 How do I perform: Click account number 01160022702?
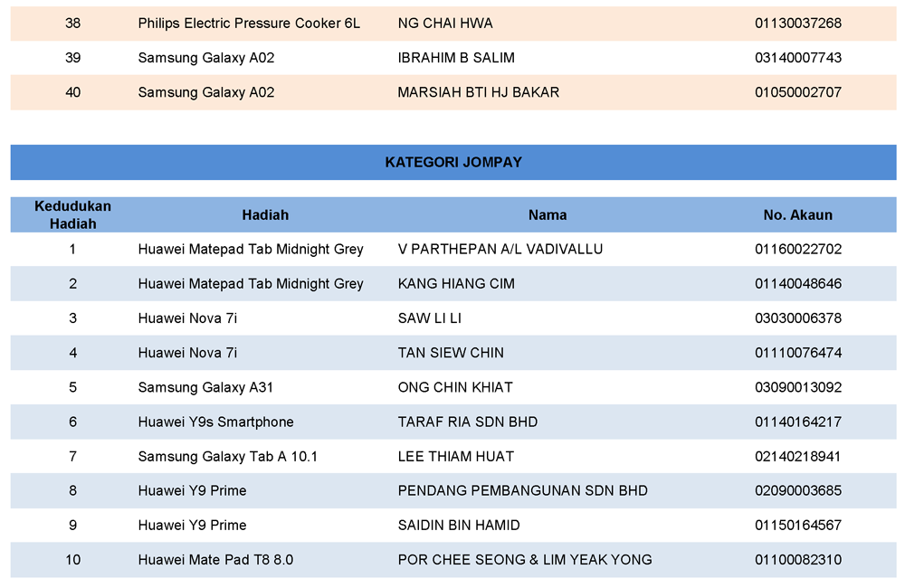pos(797,250)
